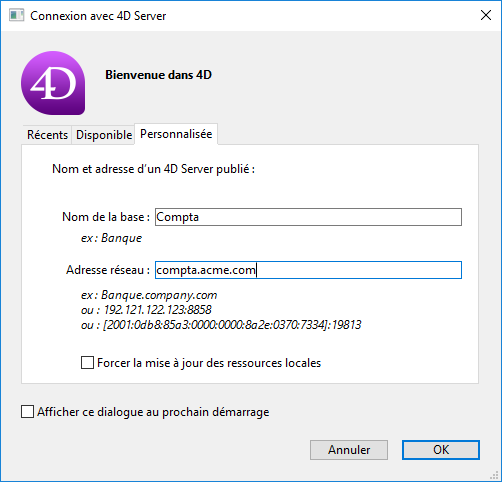The image size is (502, 482).
Task: Cancel with the Annuler button
Action: (x=349, y=450)
